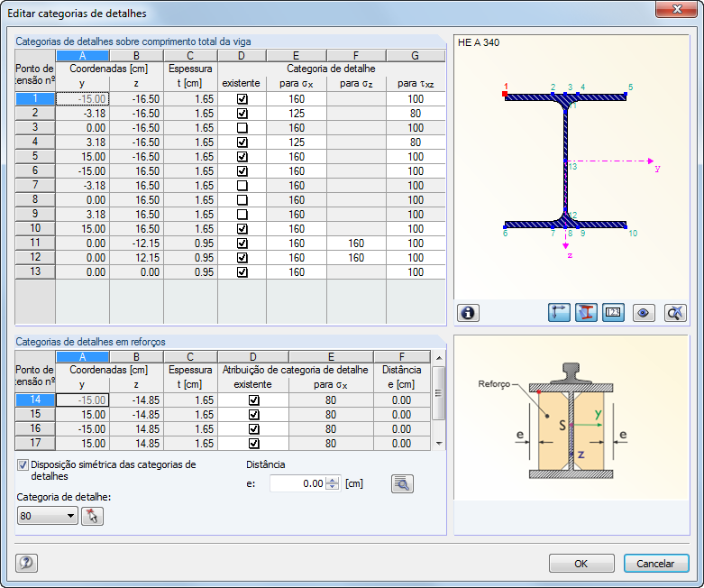704x588 pixels.
Task: Open the help question mark button
Action: (26, 563)
